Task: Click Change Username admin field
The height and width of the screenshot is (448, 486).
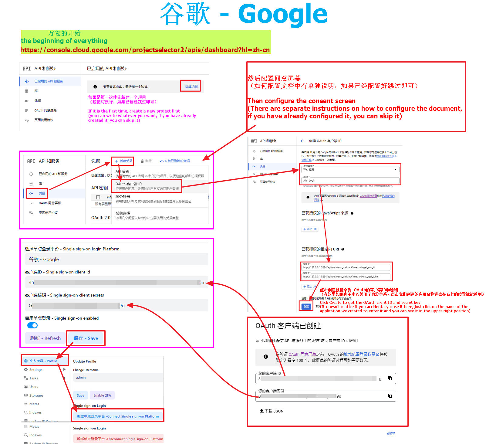Action: click(x=118, y=377)
